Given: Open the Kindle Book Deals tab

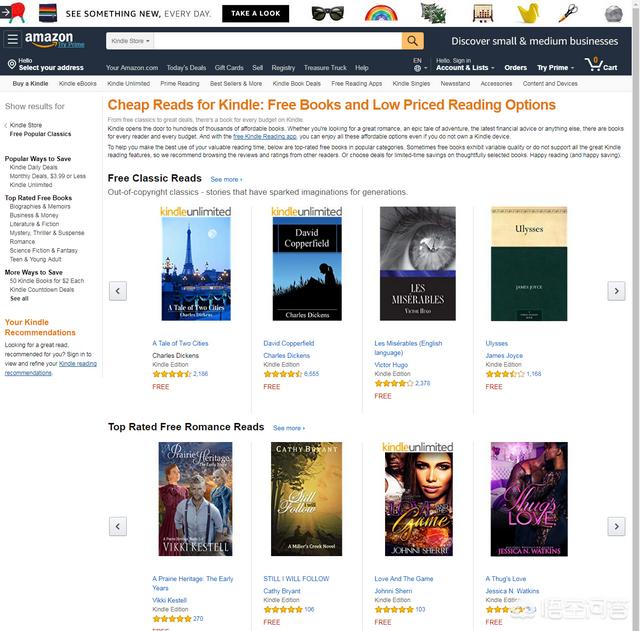Looking at the screenshot, I should (x=296, y=84).
